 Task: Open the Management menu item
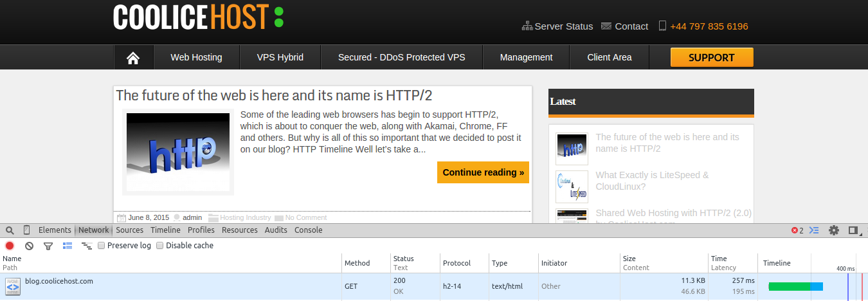click(x=527, y=58)
